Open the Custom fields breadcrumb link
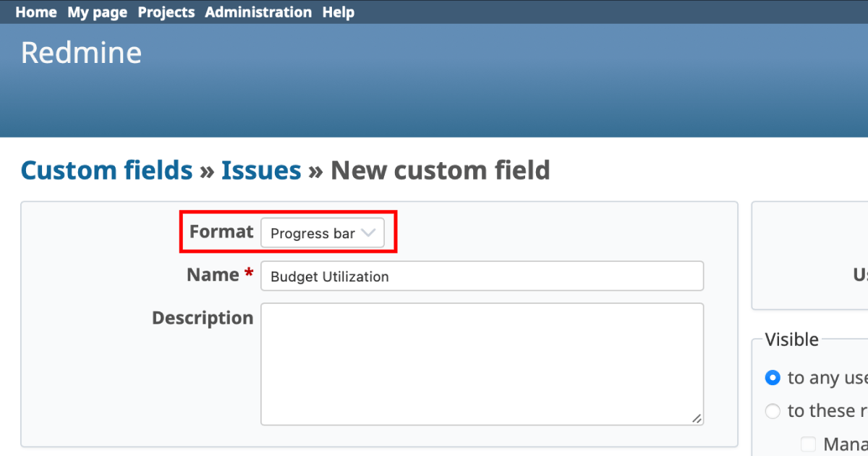This screenshot has height=456, width=868. (106, 170)
